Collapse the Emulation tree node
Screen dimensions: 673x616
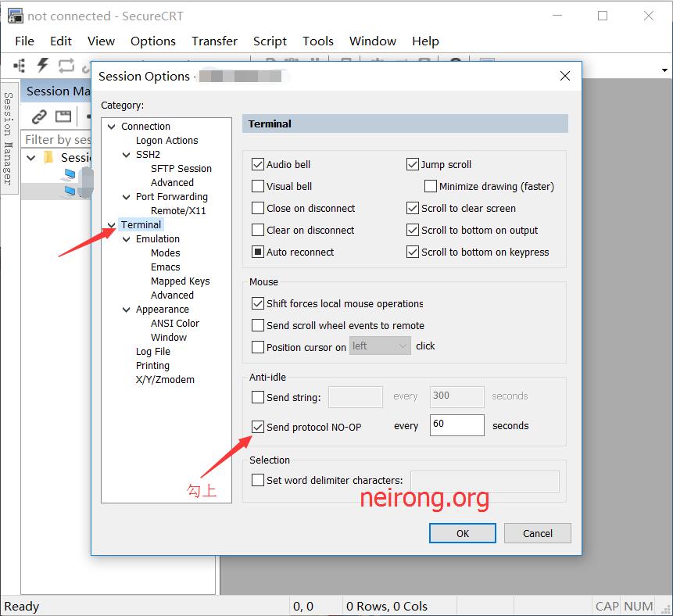click(127, 239)
